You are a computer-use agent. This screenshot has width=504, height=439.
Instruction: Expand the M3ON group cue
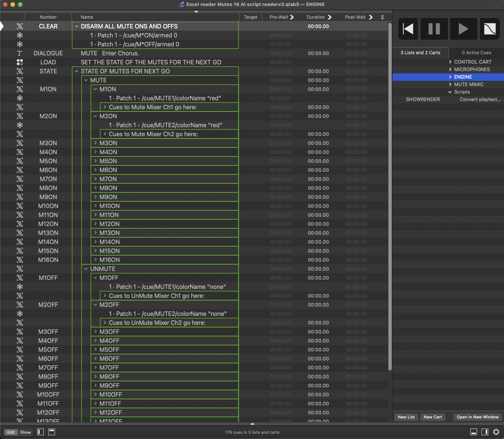click(96, 143)
